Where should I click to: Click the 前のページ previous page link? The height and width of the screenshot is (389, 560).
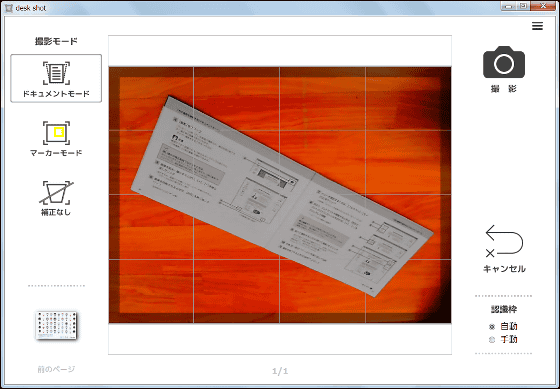coord(56,369)
